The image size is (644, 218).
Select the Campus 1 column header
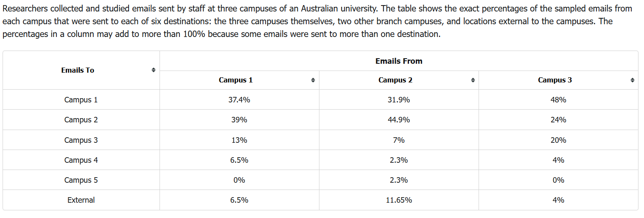(236, 80)
